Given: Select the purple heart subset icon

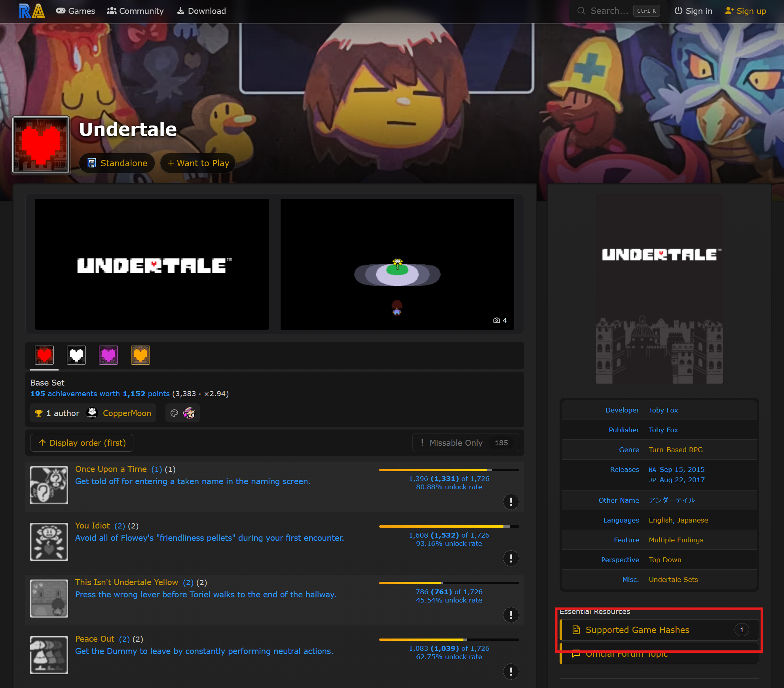Looking at the screenshot, I should pyautogui.click(x=108, y=355).
